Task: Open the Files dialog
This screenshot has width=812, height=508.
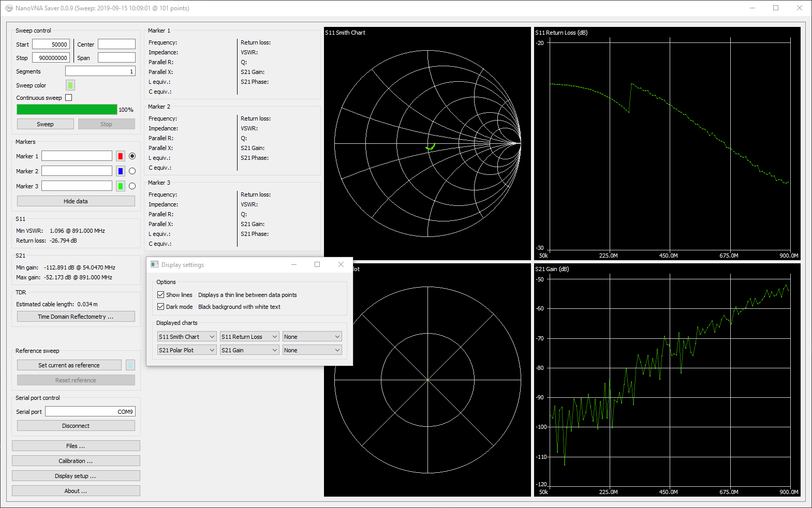Action: tap(76, 446)
